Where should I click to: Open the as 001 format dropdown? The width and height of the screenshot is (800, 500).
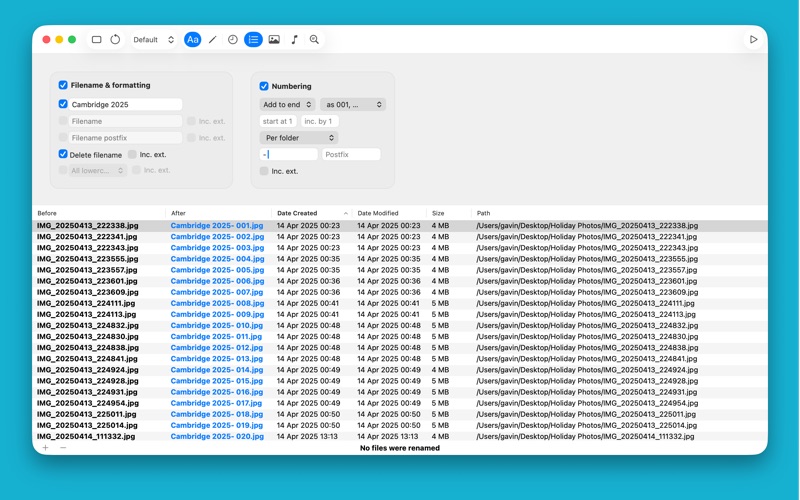[353, 104]
